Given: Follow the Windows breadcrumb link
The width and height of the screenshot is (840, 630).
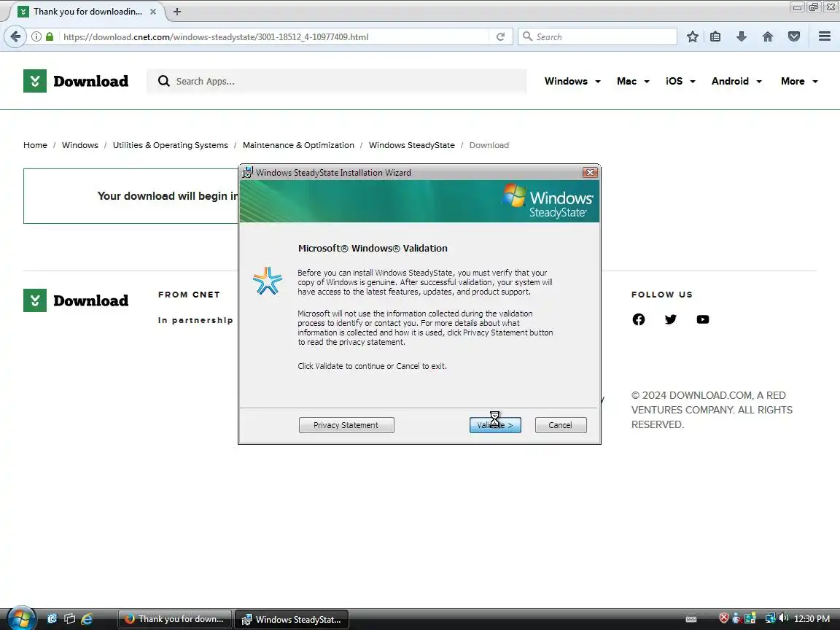Looking at the screenshot, I should 79,145.
